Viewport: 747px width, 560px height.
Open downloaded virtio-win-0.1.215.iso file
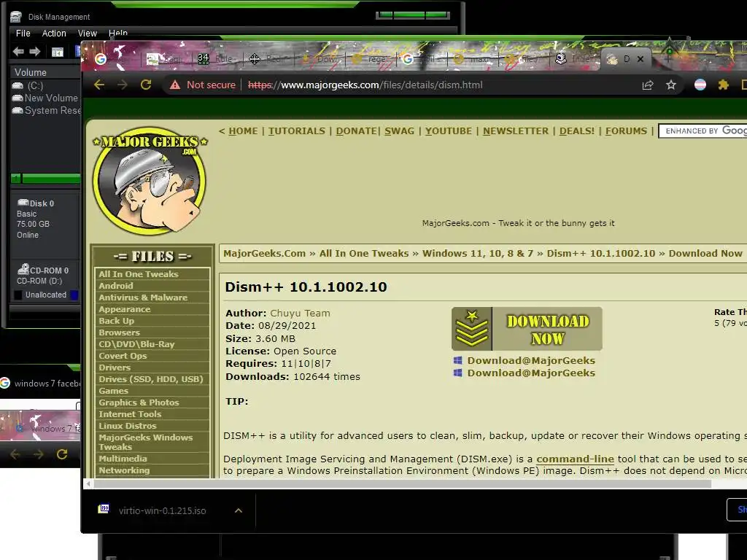(162, 510)
